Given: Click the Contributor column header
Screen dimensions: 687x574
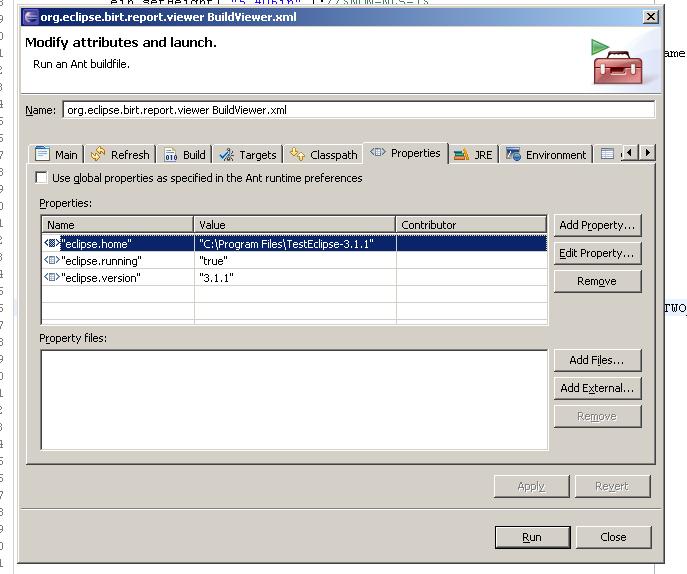Looking at the screenshot, I should (471, 225).
